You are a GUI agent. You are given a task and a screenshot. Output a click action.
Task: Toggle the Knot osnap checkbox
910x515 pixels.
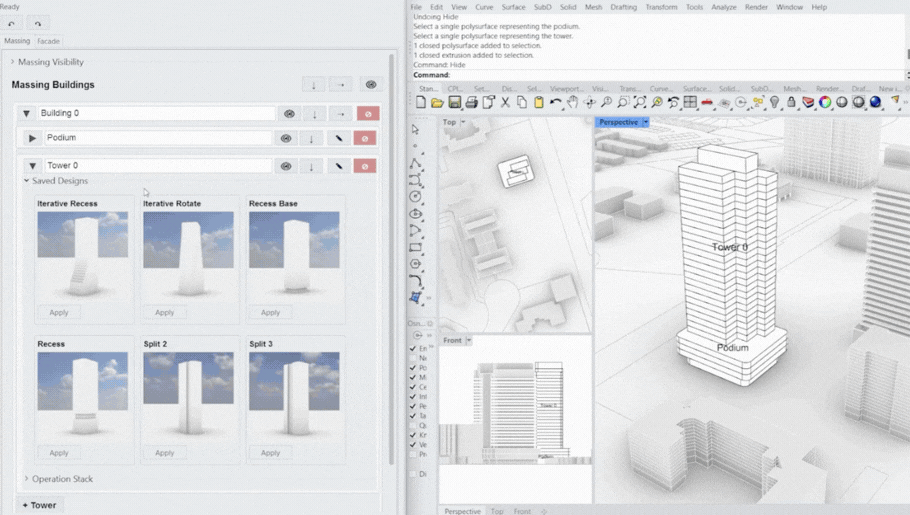[413, 435]
